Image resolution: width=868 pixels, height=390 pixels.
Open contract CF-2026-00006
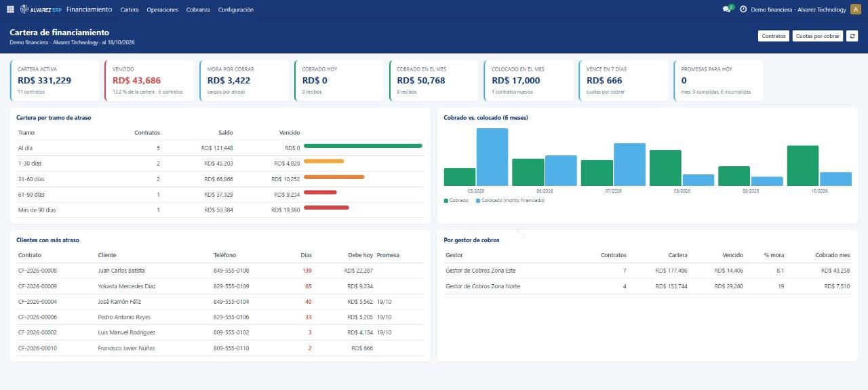pyautogui.click(x=37, y=317)
